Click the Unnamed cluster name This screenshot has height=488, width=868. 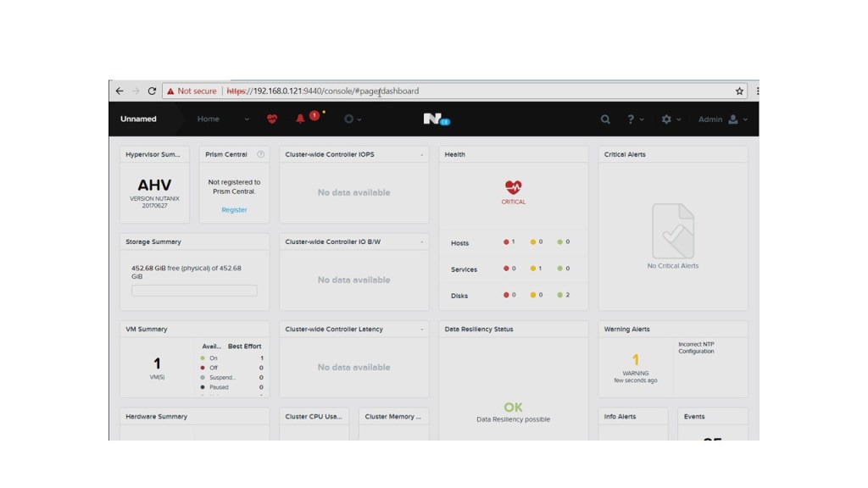138,119
